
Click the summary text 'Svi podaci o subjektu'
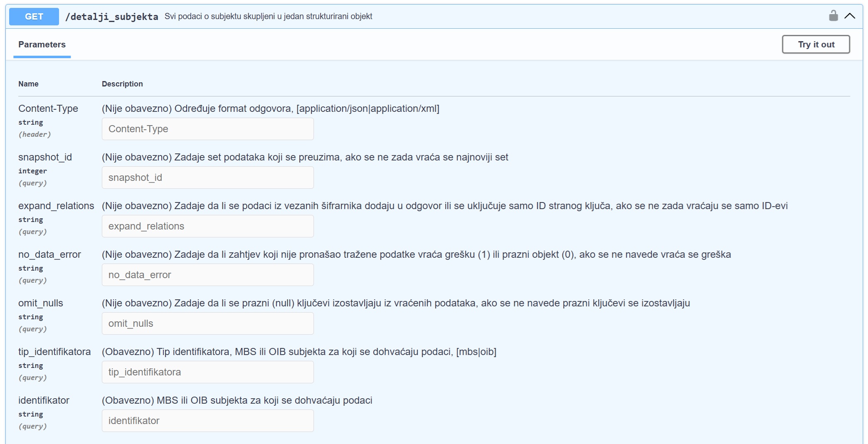(x=268, y=16)
